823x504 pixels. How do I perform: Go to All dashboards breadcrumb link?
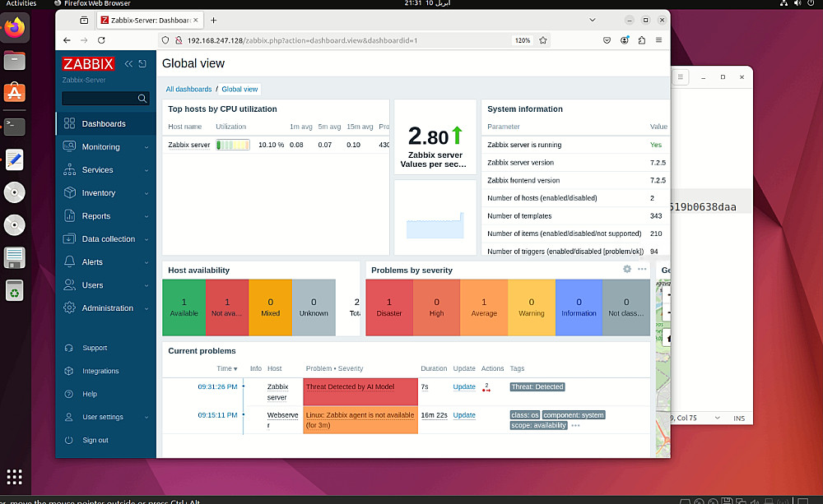coord(189,89)
